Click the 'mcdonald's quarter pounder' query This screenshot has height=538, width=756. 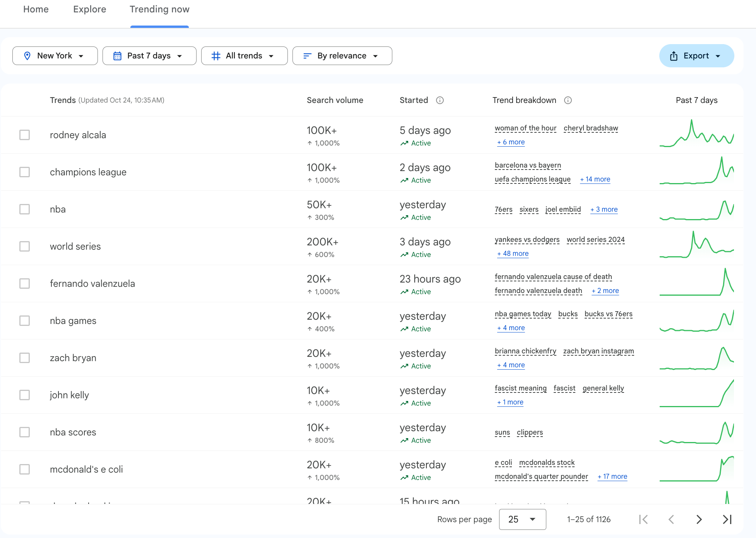tap(541, 476)
